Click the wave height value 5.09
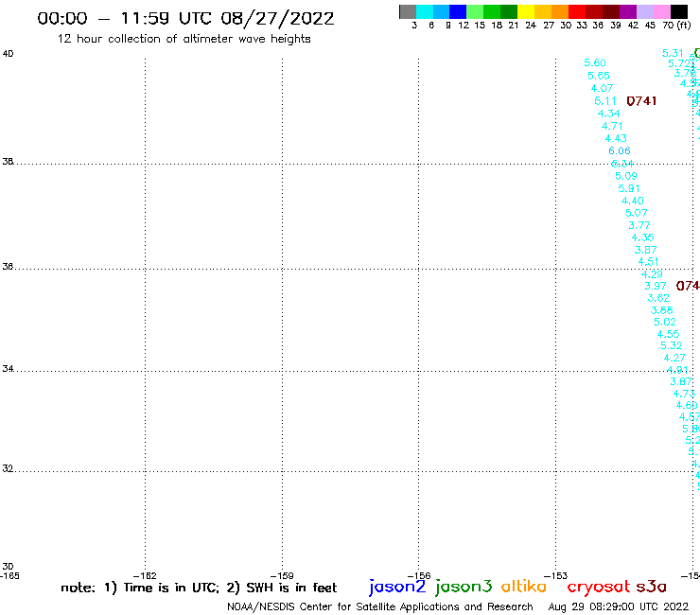This screenshot has height=615, width=700. (626, 176)
